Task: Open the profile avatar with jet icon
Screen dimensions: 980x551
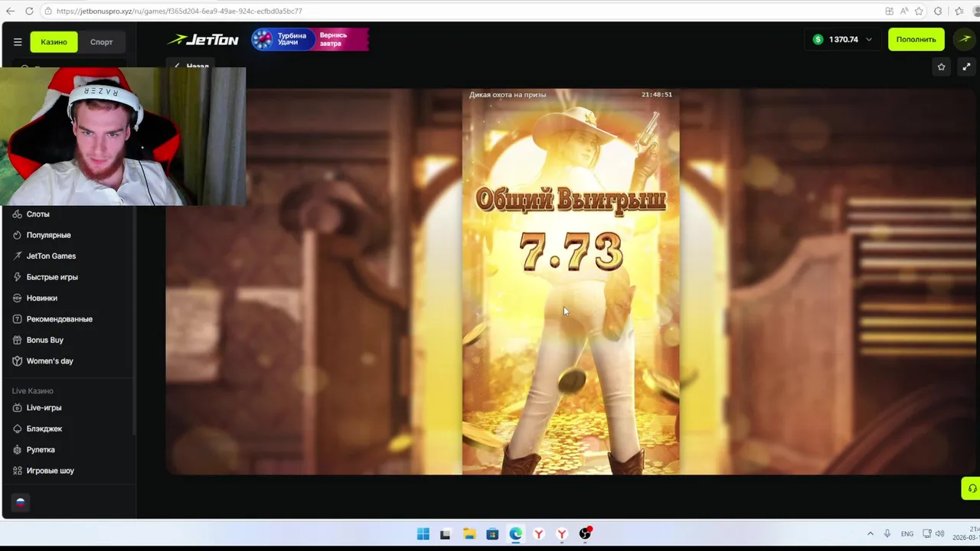Action: tap(964, 40)
